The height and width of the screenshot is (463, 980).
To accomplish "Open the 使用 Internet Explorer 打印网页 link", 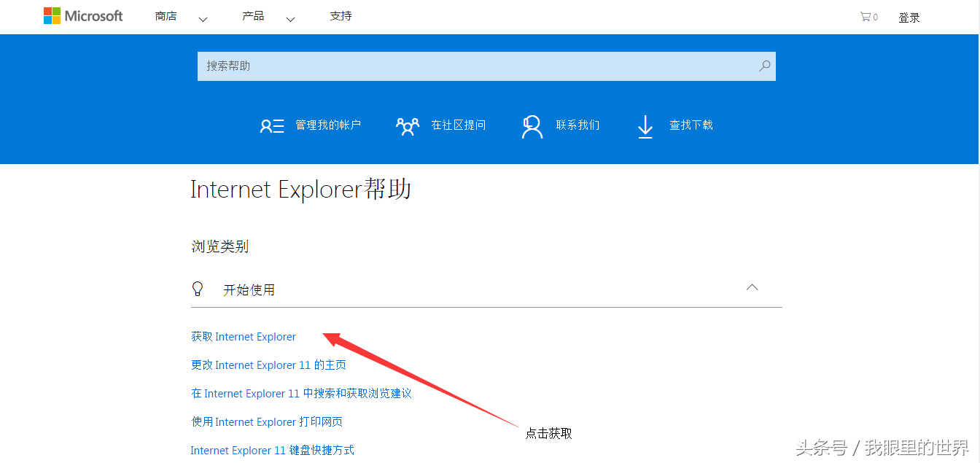I will pos(267,421).
